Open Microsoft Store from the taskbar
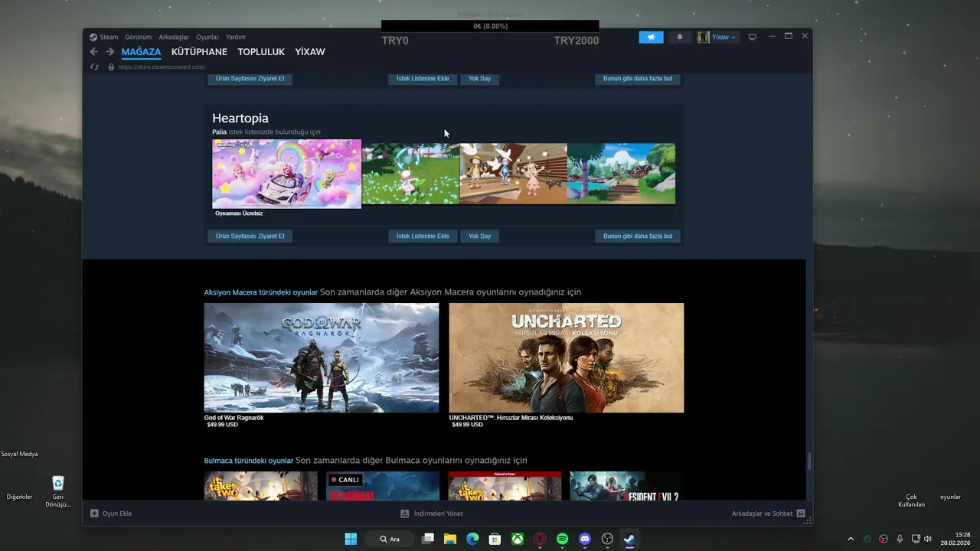Viewport: 980px width, 551px height. coord(495,539)
